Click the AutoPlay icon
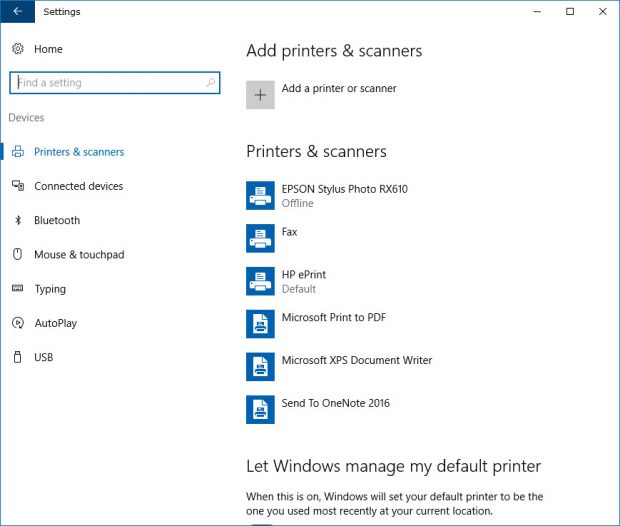Viewport: 620px width, 526px height. click(17, 323)
